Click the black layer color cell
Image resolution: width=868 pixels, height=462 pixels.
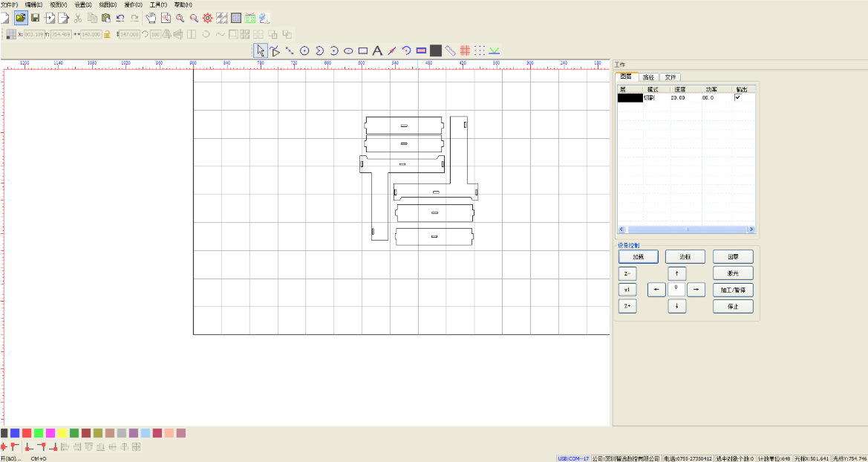click(630, 97)
